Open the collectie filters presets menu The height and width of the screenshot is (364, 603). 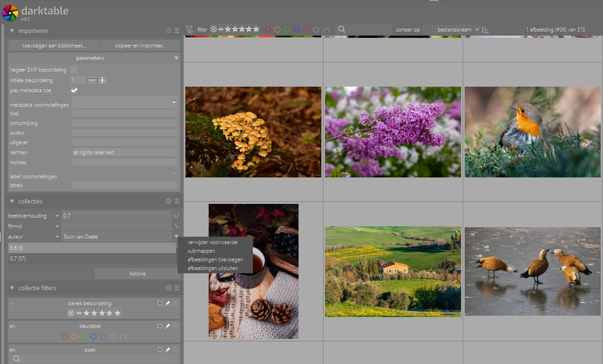pyautogui.click(x=177, y=288)
